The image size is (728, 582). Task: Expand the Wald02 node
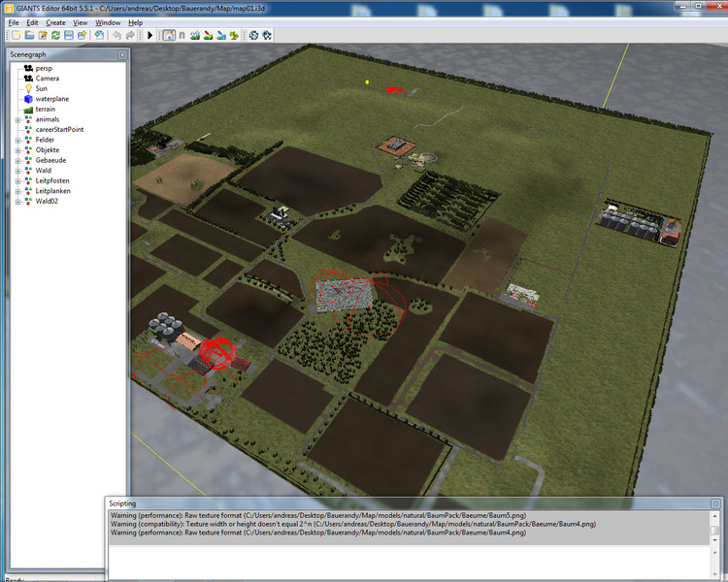point(17,202)
